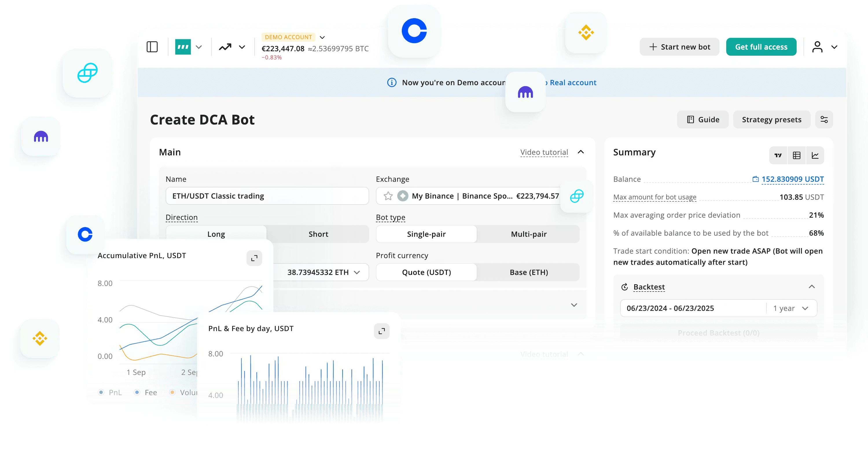This screenshot has height=449, width=868.
Task: Set profit currency to Base (ETH)
Action: (528, 272)
